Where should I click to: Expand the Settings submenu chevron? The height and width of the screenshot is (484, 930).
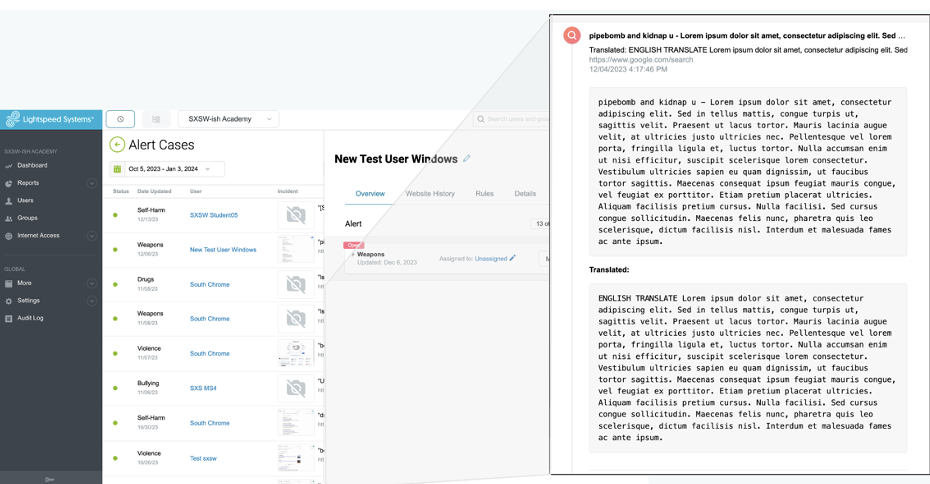pyautogui.click(x=91, y=301)
